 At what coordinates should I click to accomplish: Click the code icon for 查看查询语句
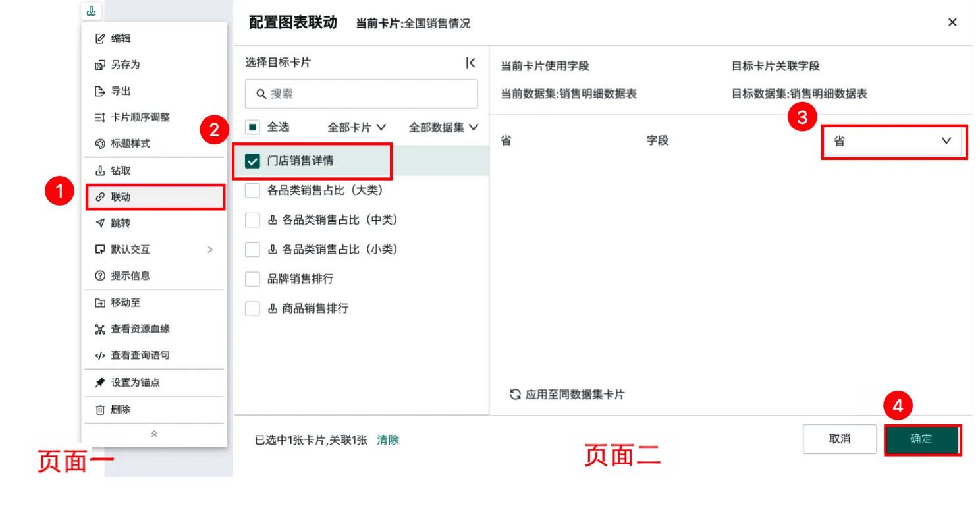(x=100, y=355)
